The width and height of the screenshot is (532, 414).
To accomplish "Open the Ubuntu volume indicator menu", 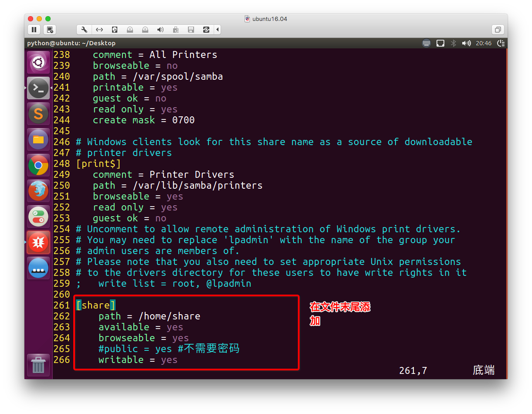I will 467,43.
